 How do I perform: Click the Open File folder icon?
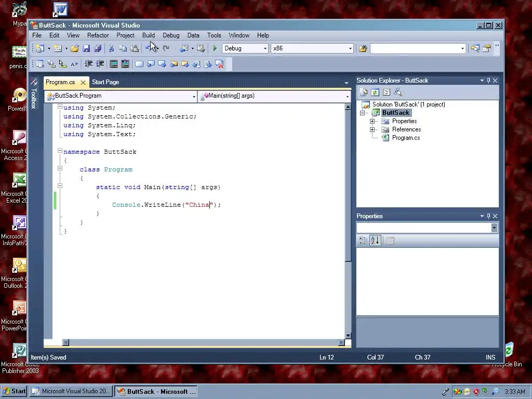75,48
